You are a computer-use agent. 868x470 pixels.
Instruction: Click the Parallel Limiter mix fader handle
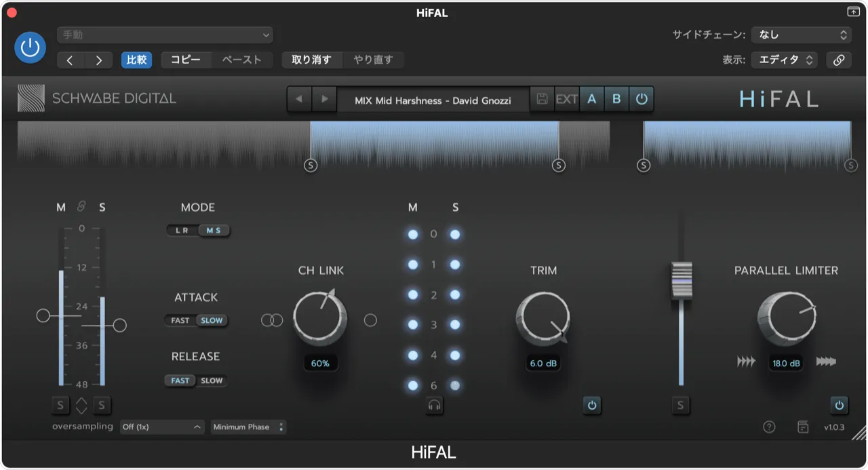point(682,280)
